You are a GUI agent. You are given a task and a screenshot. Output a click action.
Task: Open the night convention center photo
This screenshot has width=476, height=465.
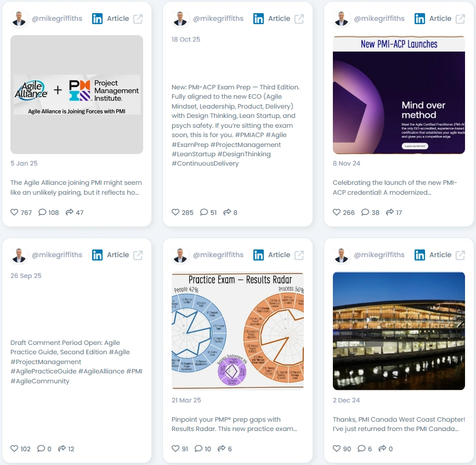pyautogui.click(x=399, y=331)
